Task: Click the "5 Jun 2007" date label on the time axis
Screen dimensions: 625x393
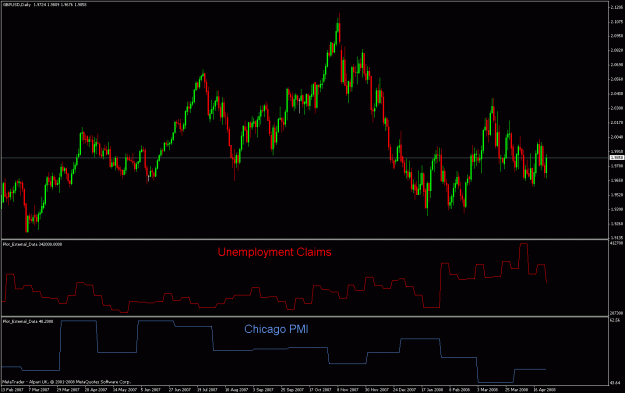Action: click(x=150, y=389)
